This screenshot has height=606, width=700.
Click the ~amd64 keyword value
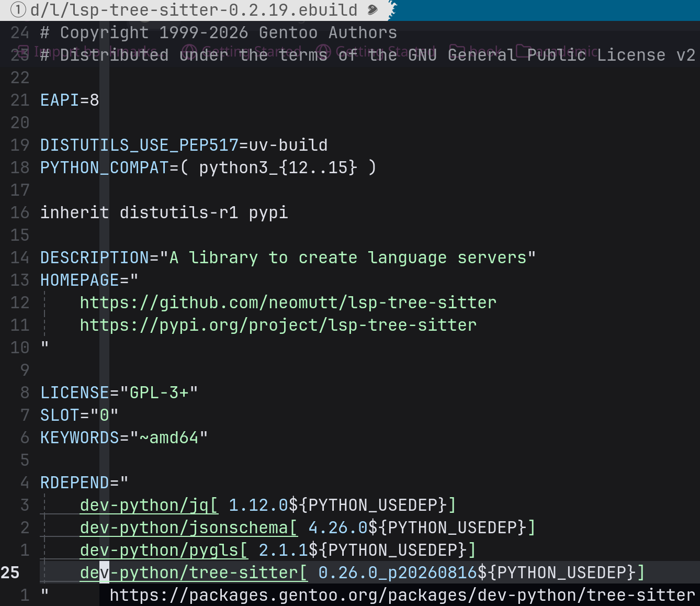[169, 437]
